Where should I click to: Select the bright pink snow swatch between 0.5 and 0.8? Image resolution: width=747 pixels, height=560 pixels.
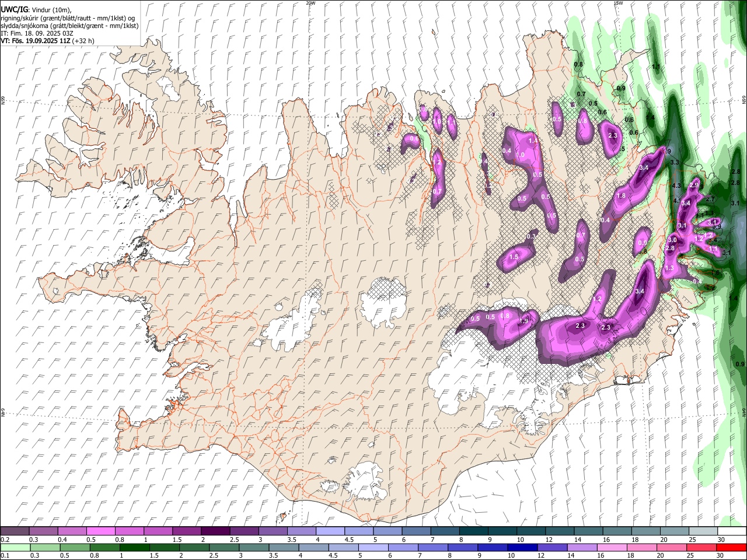(100, 531)
